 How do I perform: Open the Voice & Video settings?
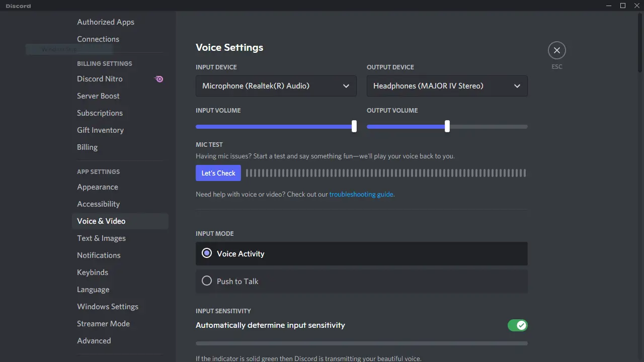(101, 221)
